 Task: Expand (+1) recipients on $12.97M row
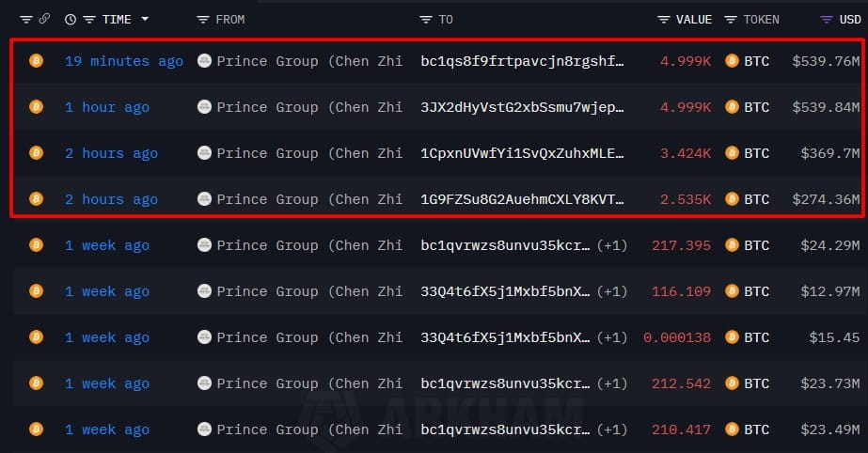coord(611,291)
